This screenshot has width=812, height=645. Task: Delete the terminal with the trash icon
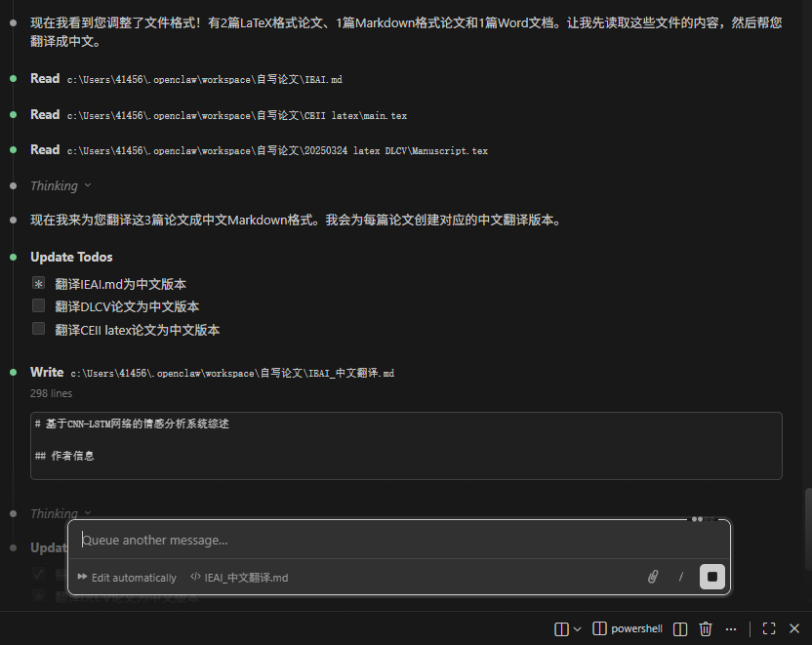coord(706,629)
